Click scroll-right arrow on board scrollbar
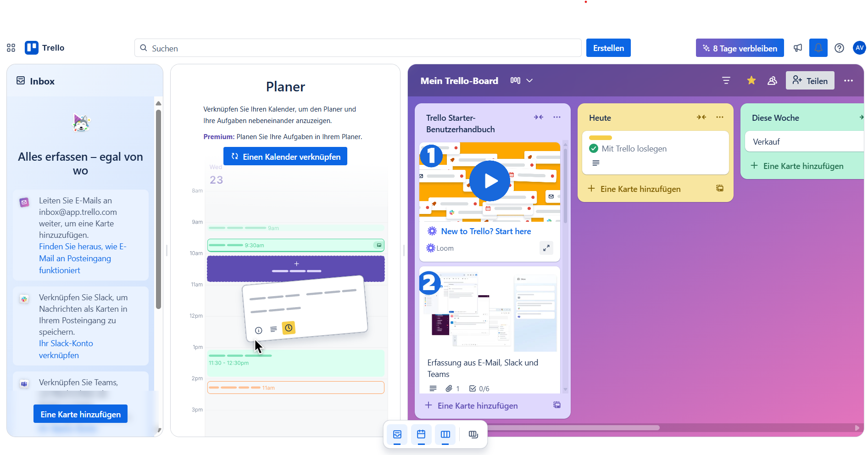Image resolution: width=868 pixels, height=455 pixels. point(857,427)
